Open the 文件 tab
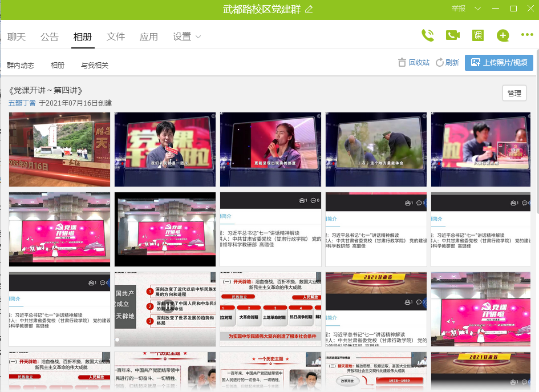The width and height of the screenshot is (539, 392). coord(116,37)
